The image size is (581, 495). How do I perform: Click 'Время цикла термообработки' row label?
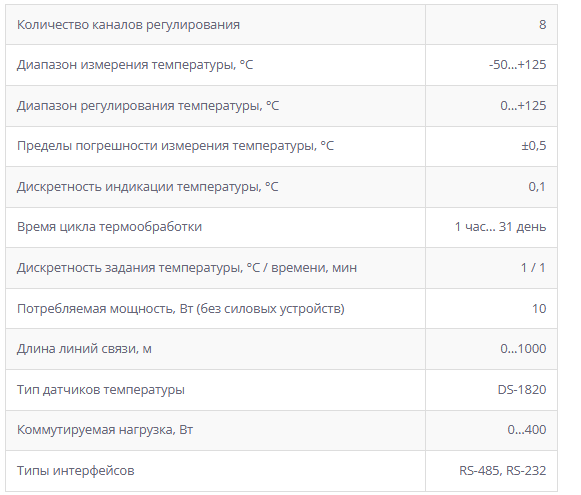click(x=109, y=227)
